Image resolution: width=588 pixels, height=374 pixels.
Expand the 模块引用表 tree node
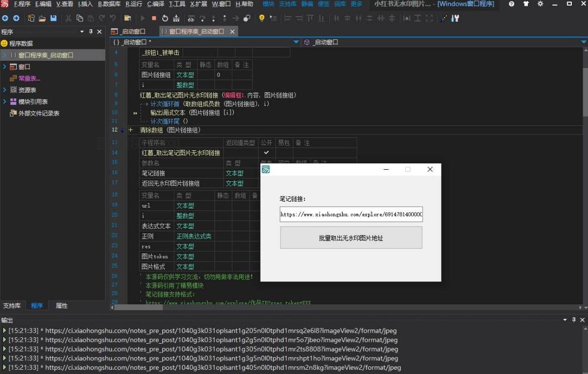5,102
